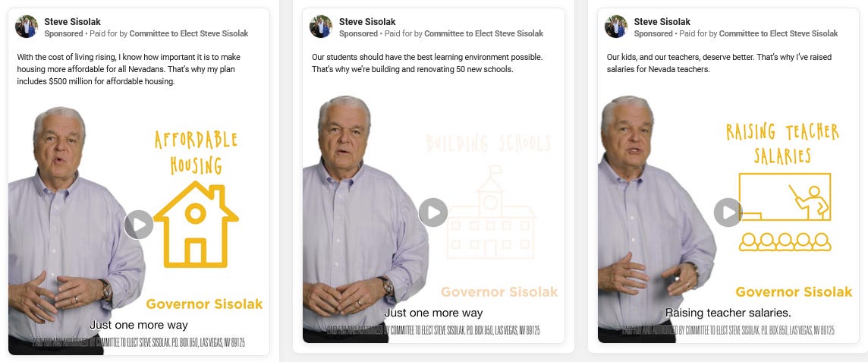Open Committee to Elect link in third ad
868x362 pixels.
778,33
